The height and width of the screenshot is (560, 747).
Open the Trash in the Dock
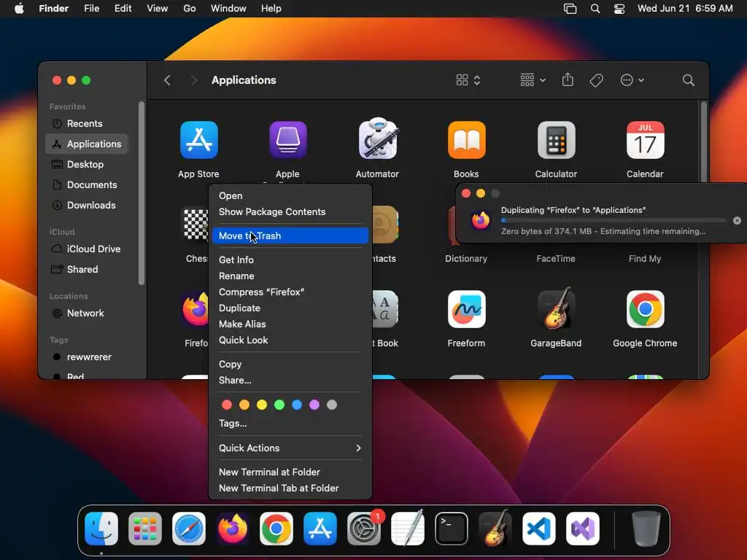[x=646, y=529]
